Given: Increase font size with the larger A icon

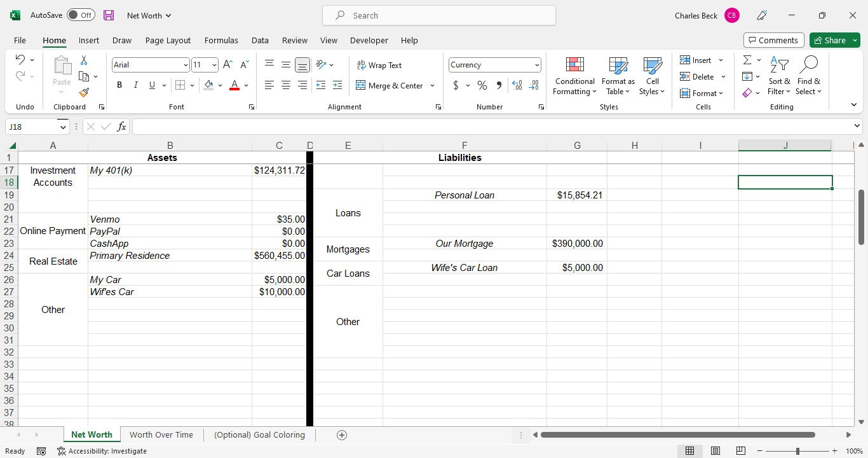Looking at the screenshot, I should [227, 65].
